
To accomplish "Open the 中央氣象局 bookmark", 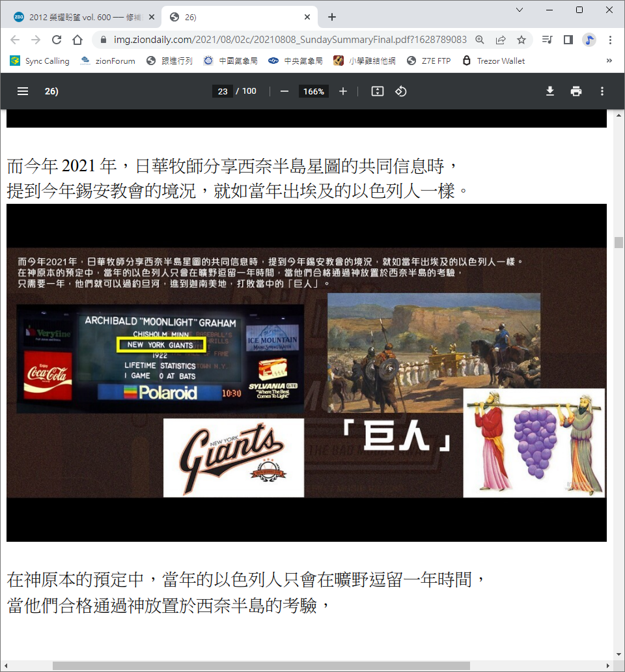I will click(296, 61).
